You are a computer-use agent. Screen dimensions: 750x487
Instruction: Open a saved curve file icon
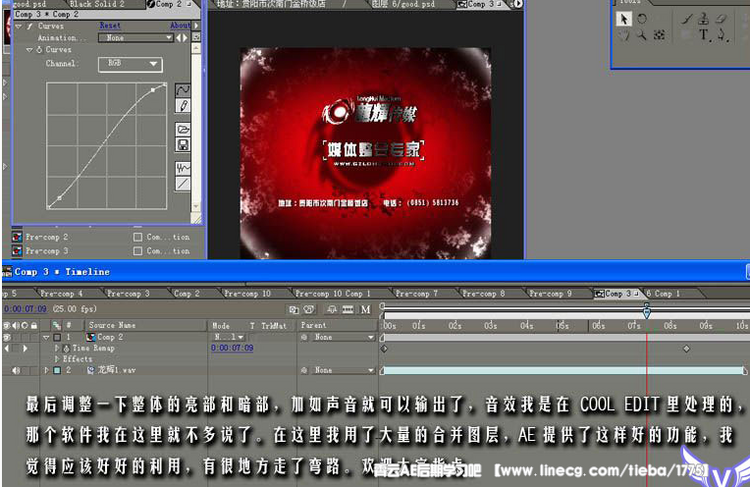[x=183, y=129]
